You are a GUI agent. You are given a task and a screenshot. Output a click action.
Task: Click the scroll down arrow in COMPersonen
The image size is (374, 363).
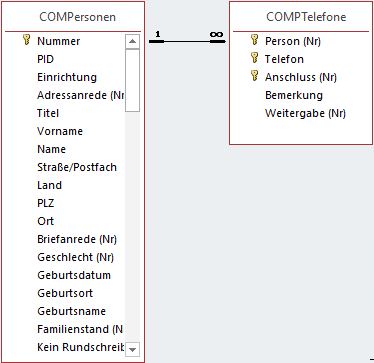[132, 349]
